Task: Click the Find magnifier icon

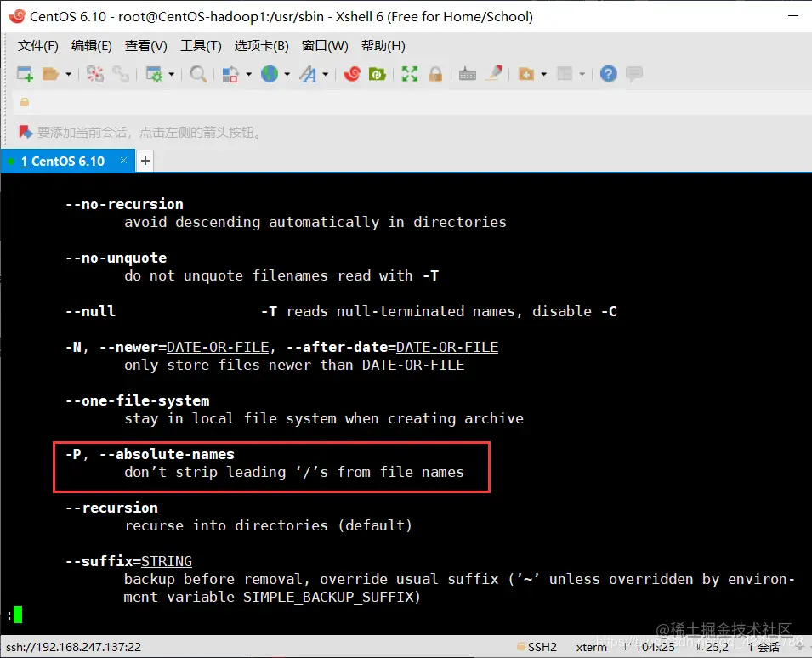Action: point(198,74)
